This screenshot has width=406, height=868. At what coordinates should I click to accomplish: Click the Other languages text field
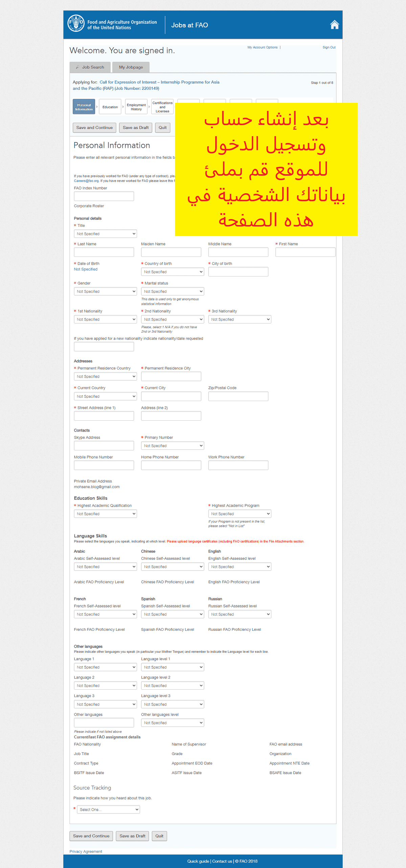coord(104,722)
